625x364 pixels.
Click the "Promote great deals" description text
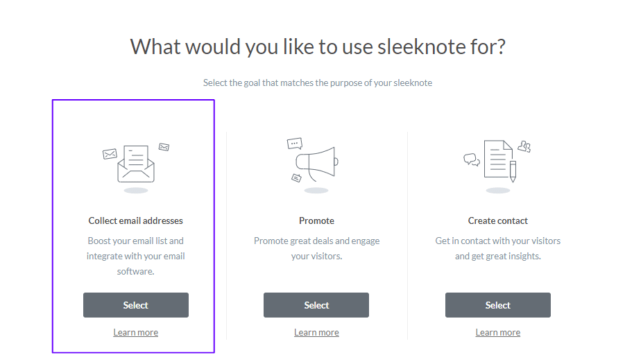click(316, 248)
